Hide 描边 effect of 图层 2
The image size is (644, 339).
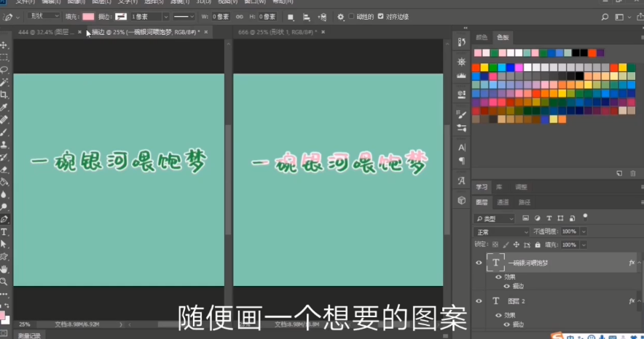pos(506,324)
